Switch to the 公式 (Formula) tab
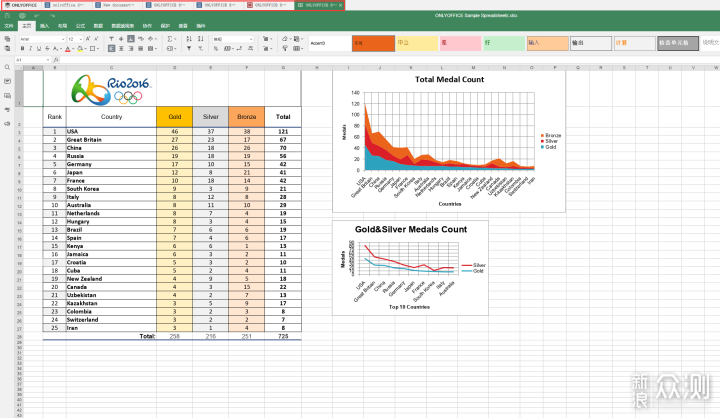This screenshot has height=418, width=720. 80,26
